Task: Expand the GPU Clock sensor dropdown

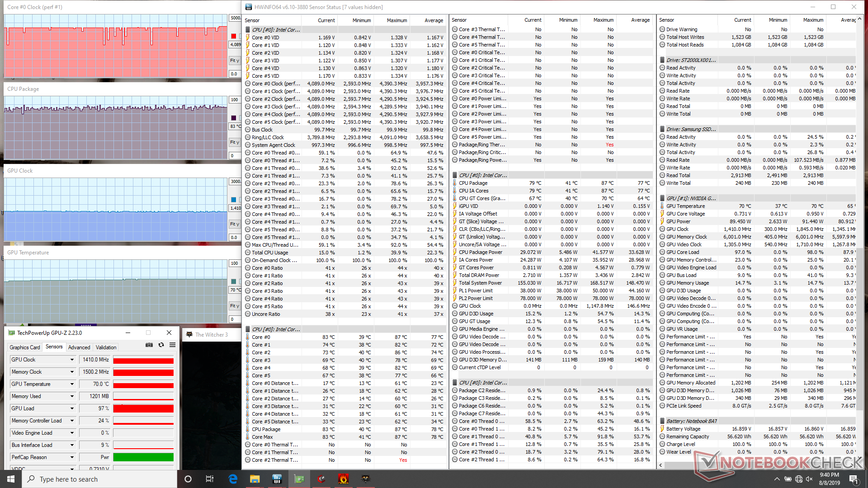Action: click(x=72, y=360)
